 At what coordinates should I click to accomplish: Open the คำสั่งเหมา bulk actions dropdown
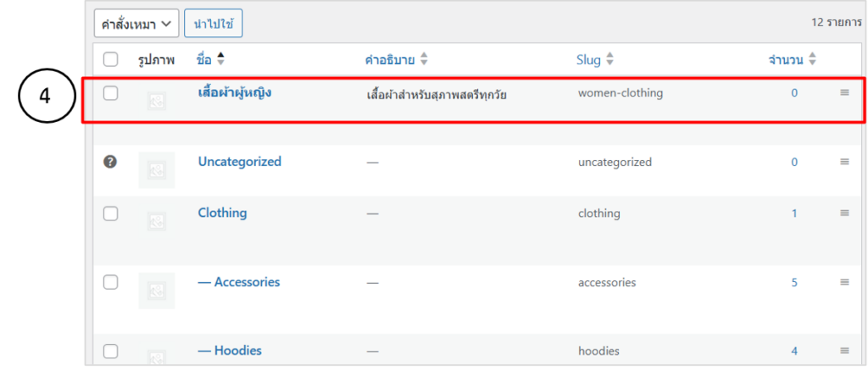click(x=136, y=25)
